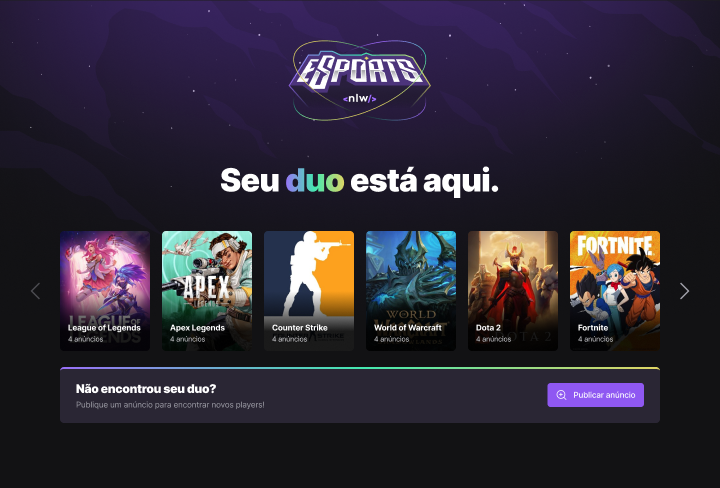
Task: Select the Dota 2 game card
Action: 513,291
